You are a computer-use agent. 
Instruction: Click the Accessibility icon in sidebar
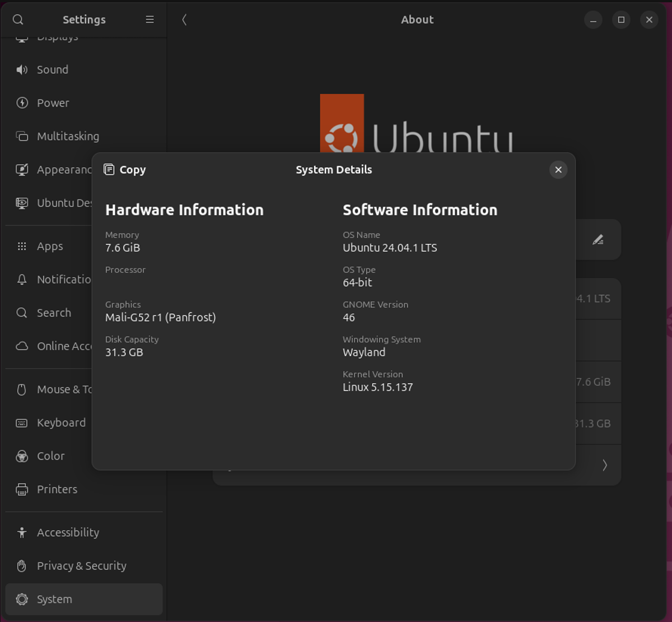(x=22, y=533)
